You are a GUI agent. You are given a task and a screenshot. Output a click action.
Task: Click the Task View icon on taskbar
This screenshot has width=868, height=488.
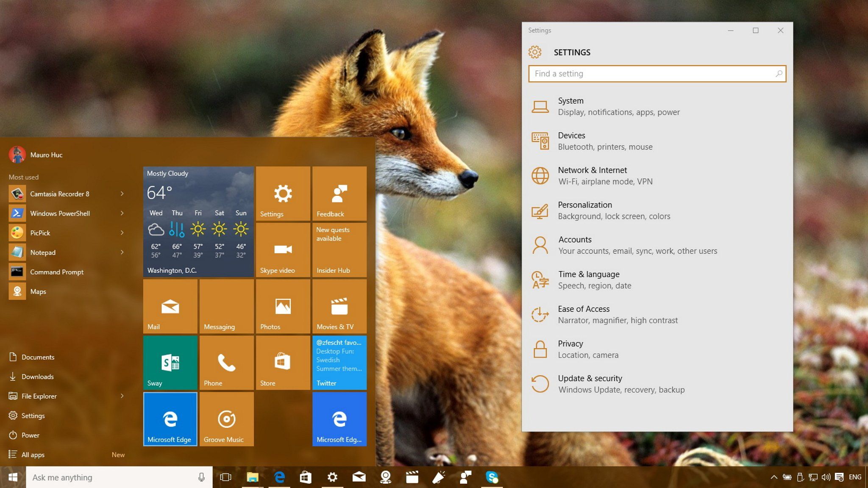point(225,477)
